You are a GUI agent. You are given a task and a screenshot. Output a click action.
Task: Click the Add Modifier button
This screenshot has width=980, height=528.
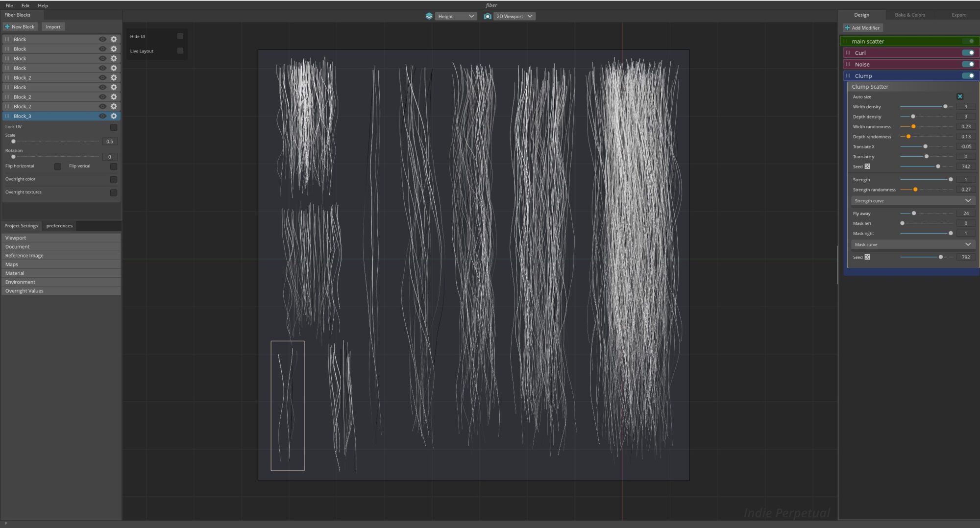point(862,28)
